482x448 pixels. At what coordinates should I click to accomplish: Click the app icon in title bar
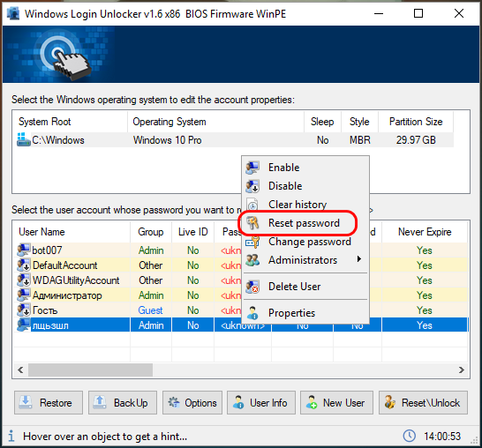pos(13,13)
